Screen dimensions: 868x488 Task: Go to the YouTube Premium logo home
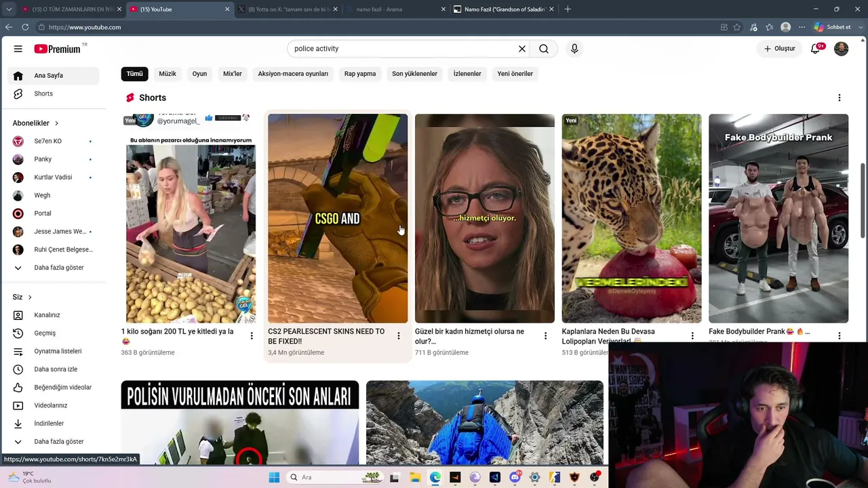pos(58,49)
